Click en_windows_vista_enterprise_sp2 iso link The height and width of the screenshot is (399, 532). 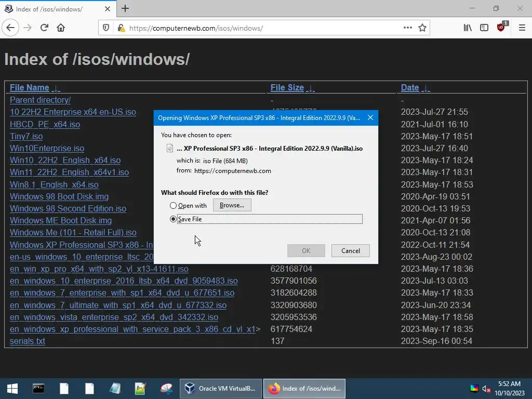click(114, 317)
